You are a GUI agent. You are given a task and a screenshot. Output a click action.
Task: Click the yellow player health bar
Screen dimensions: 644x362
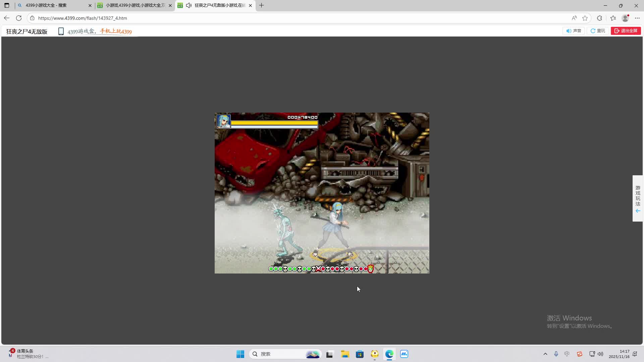pyautogui.click(x=274, y=123)
